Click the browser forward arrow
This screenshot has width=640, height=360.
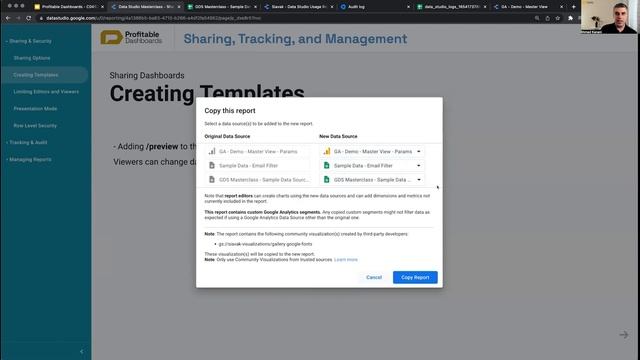click(x=18, y=18)
